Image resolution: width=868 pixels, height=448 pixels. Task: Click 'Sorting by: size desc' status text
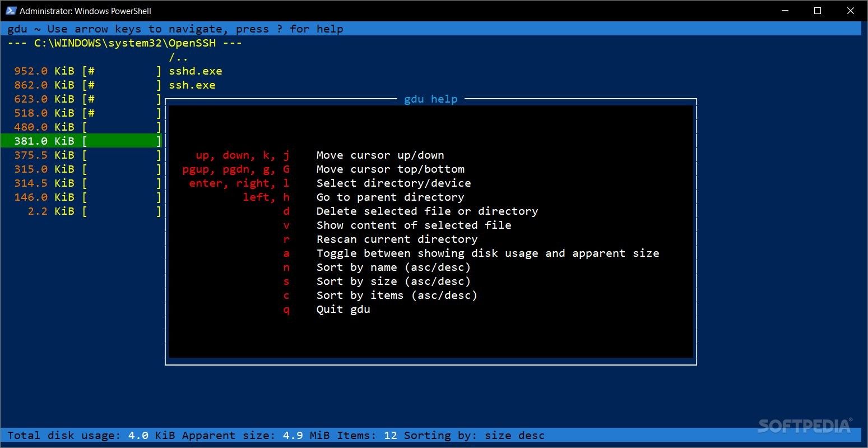pyautogui.click(x=475, y=436)
